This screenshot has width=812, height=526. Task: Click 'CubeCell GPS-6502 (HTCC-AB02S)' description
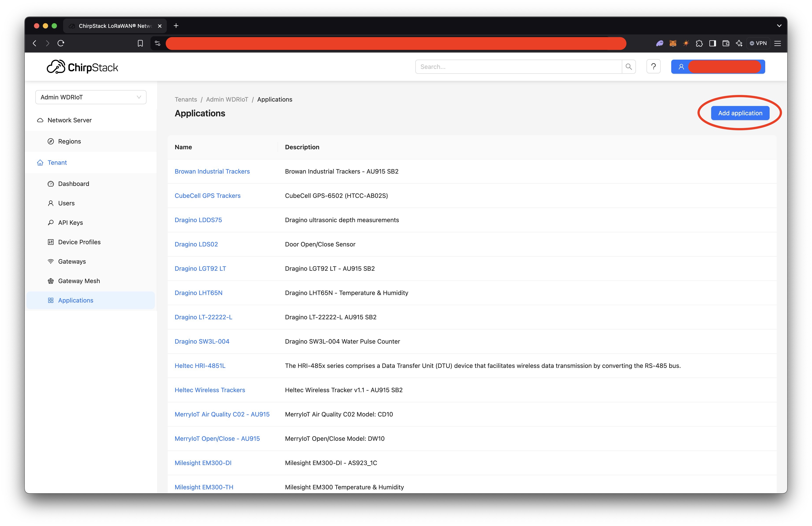click(x=336, y=196)
